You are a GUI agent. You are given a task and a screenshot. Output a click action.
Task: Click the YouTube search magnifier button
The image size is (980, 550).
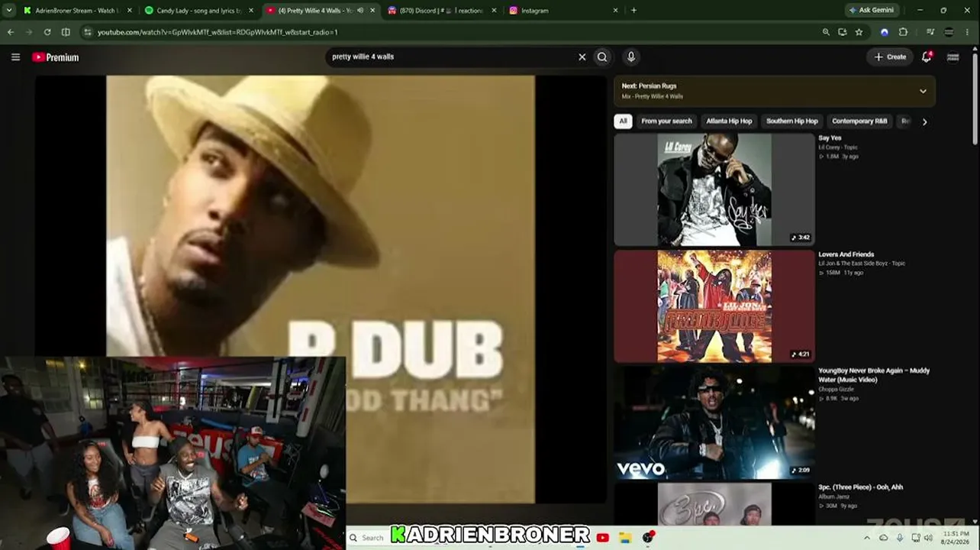[x=602, y=57]
